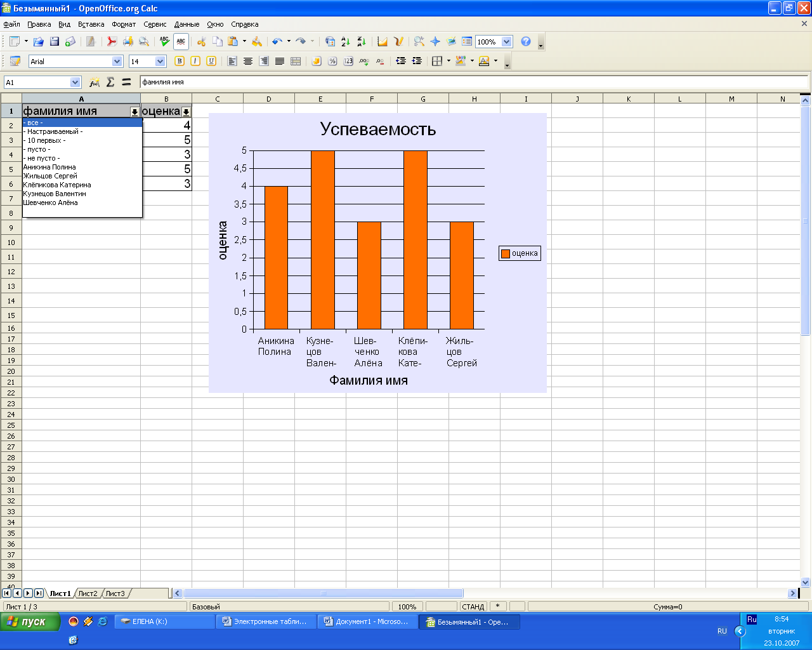This screenshot has width=812, height=650.
Task: Export directly as PDF
Action: (112, 42)
